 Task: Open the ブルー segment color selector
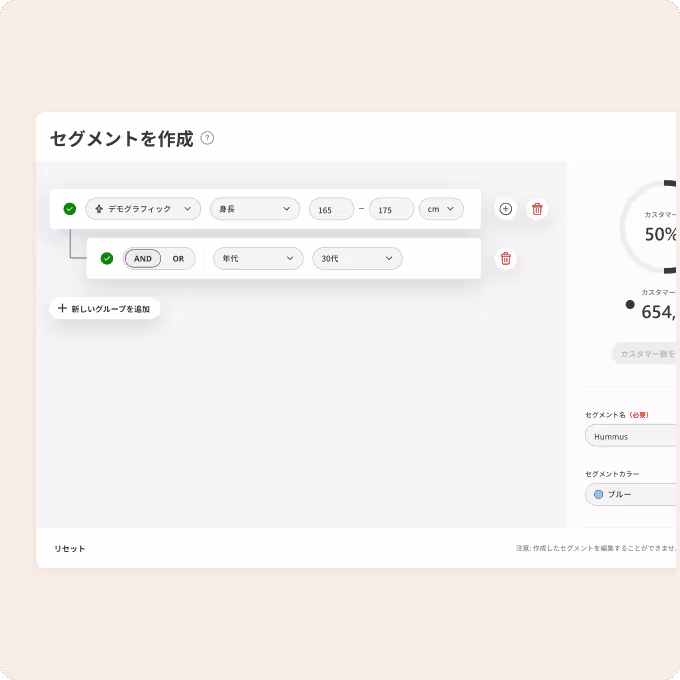pos(632,494)
